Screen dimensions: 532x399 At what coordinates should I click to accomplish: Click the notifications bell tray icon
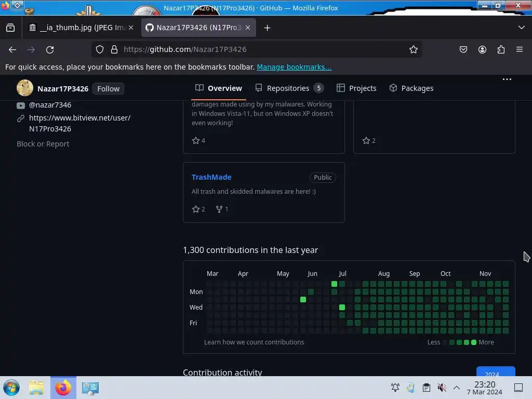point(395,387)
